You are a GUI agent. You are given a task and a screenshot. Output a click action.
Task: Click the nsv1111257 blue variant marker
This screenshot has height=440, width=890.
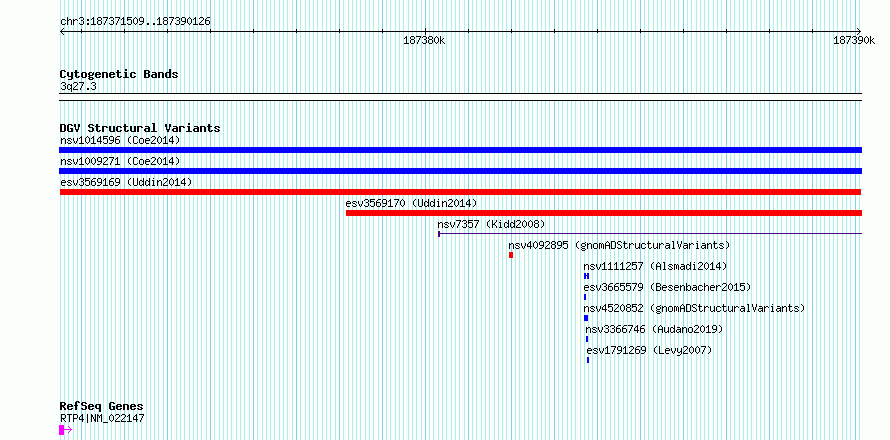point(586,276)
